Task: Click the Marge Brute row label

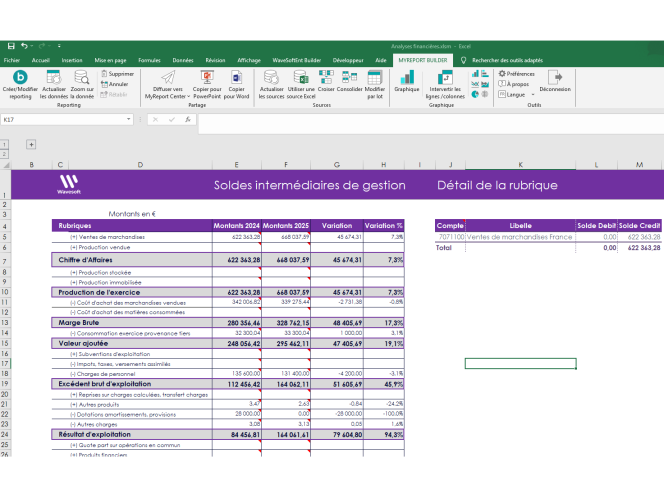Action: [x=79, y=322]
